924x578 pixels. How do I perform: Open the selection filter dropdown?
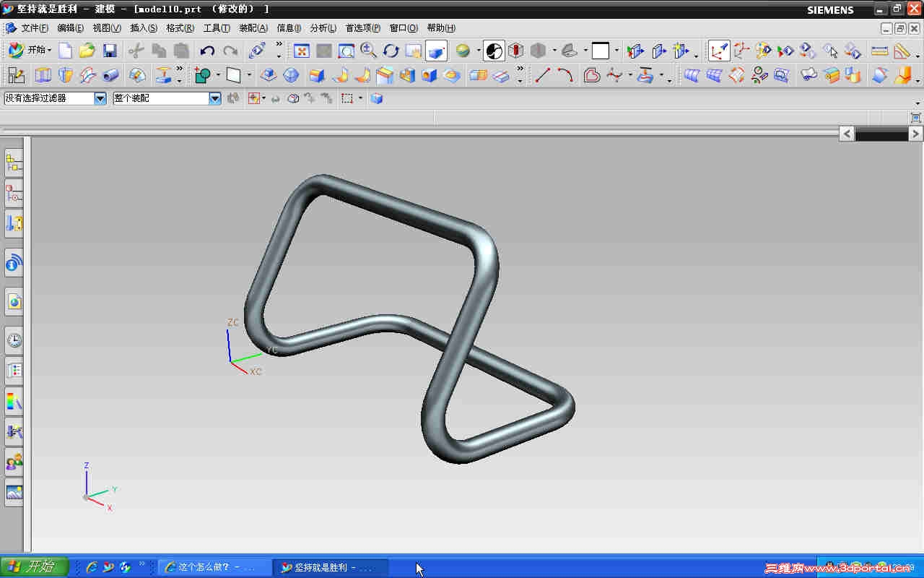100,98
